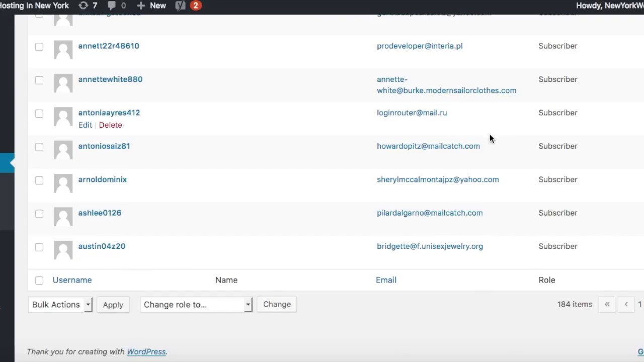The image size is (644, 362).
Task: Click Subscriber role in annett22r48610 row
Action: click(558, 46)
